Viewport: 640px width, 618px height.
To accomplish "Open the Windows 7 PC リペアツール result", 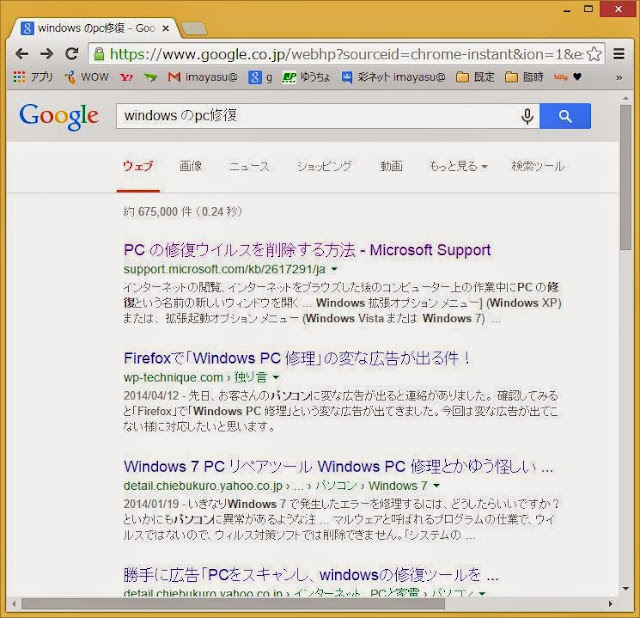I will (x=338, y=466).
